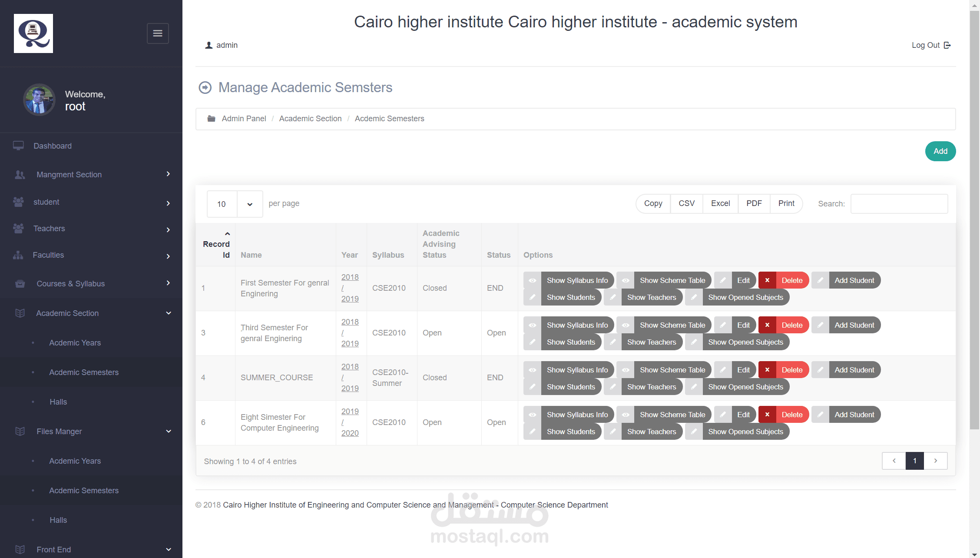
Task: Sort the table by Status column
Action: [x=498, y=255]
